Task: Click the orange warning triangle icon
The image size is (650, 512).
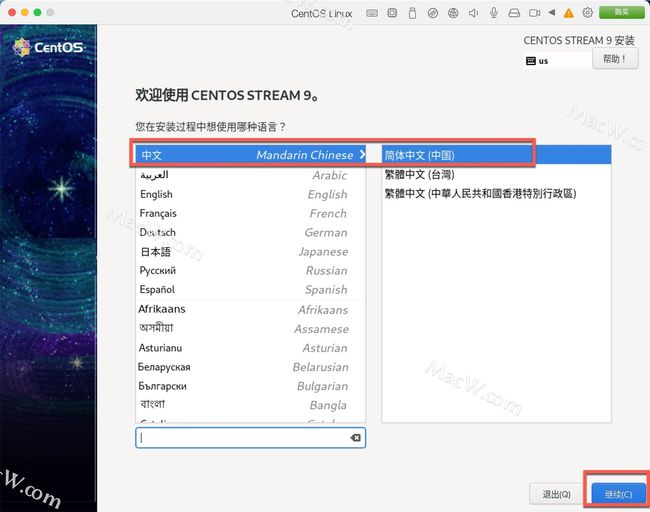Action: point(568,13)
